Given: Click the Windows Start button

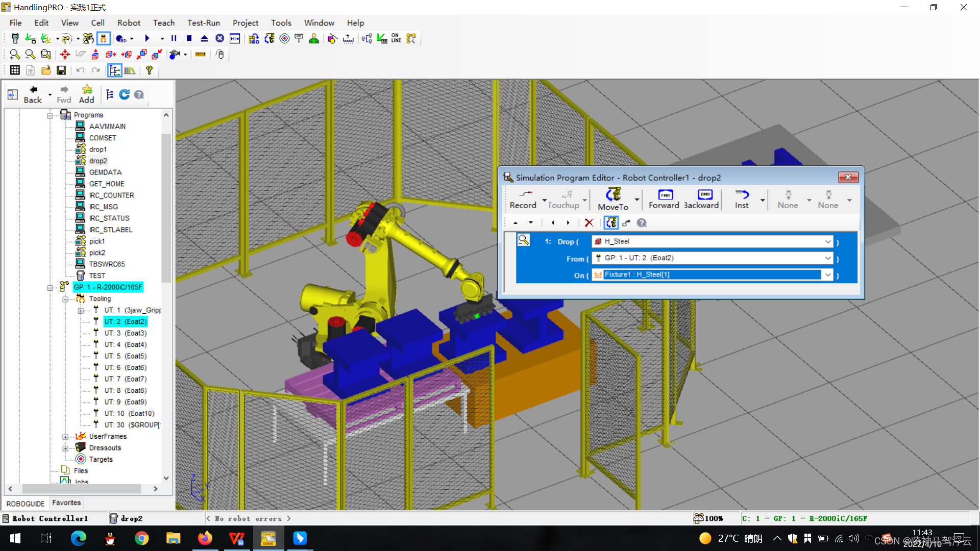Looking at the screenshot, I should [15, 538].
